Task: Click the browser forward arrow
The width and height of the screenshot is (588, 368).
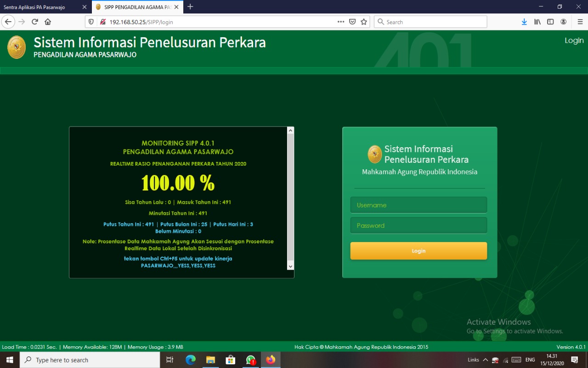Action: 22,22
